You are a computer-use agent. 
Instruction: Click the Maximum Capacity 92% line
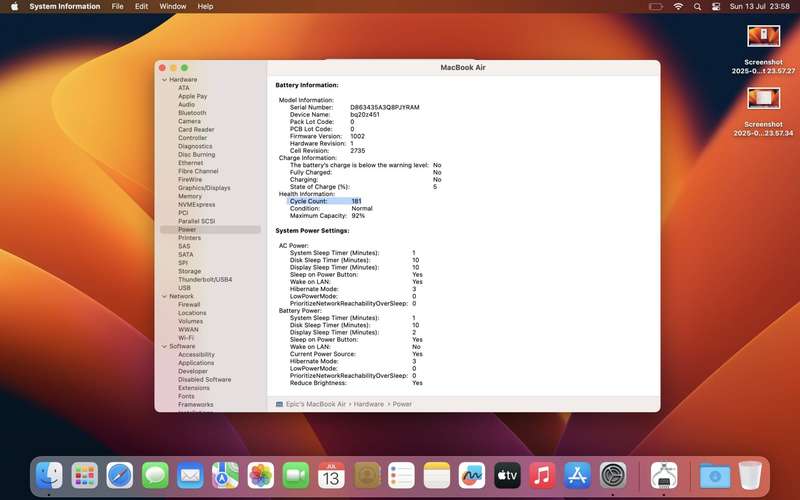327,216
